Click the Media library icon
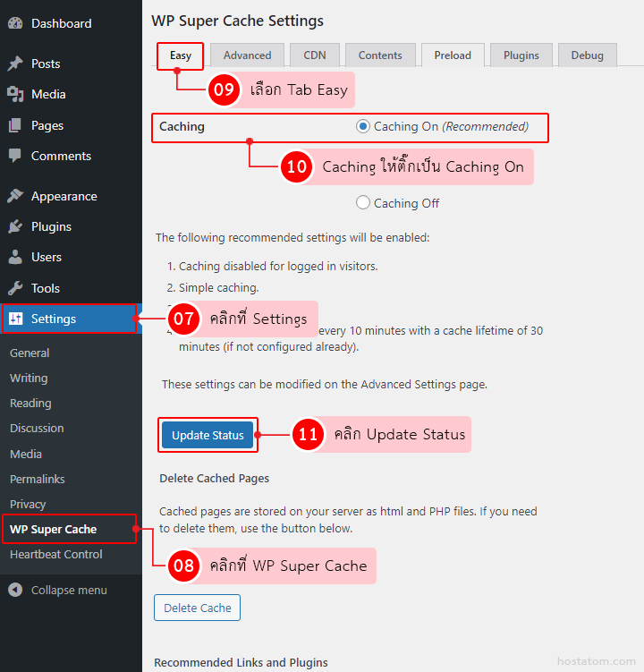 pos(15,94)
